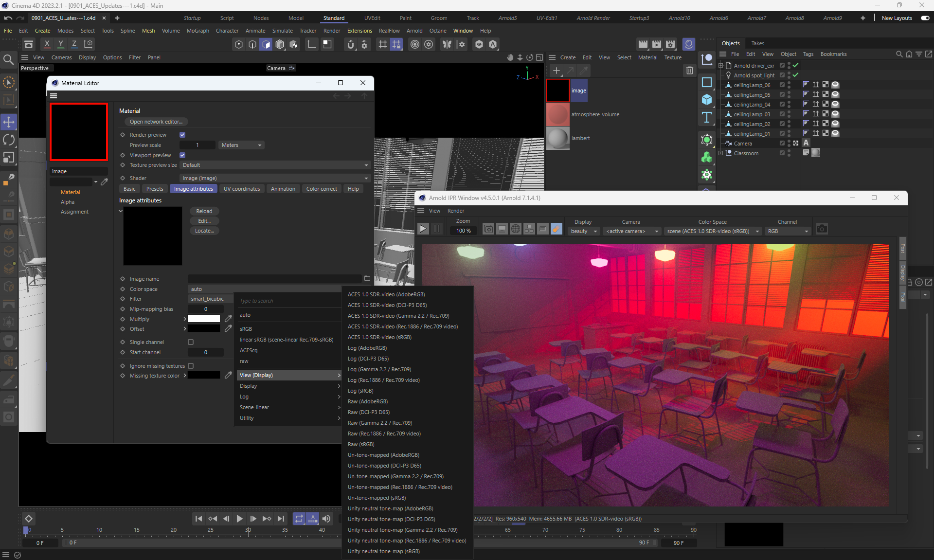Click the eyedropper next to Multiply color

pyautogui.click(x=228, y=319)
